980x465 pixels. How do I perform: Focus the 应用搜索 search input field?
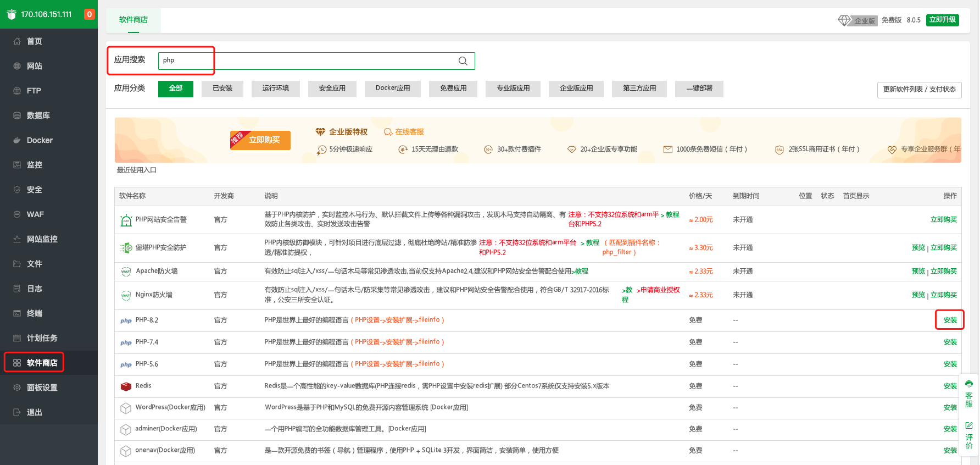pyautogui.click(x=316, y=61)
